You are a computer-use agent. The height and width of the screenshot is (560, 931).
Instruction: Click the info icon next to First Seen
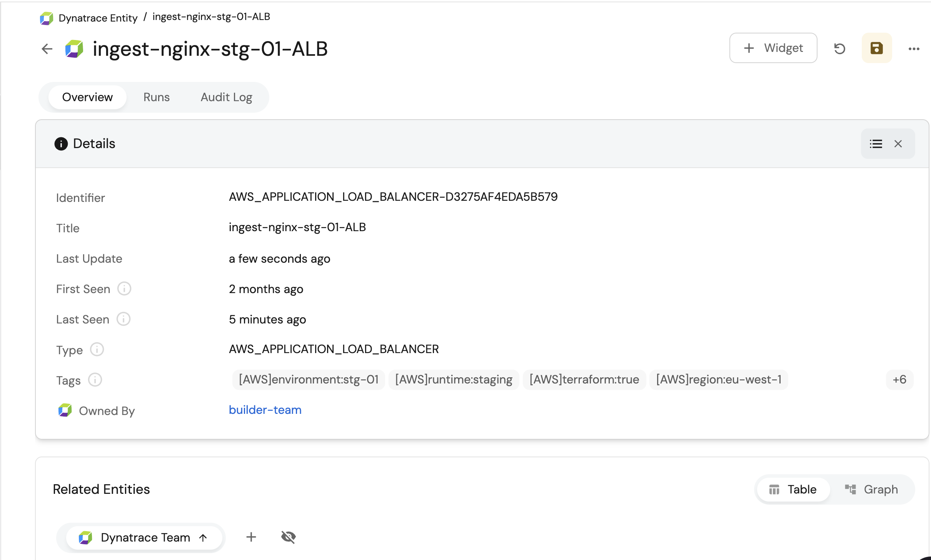click(124, 289)
